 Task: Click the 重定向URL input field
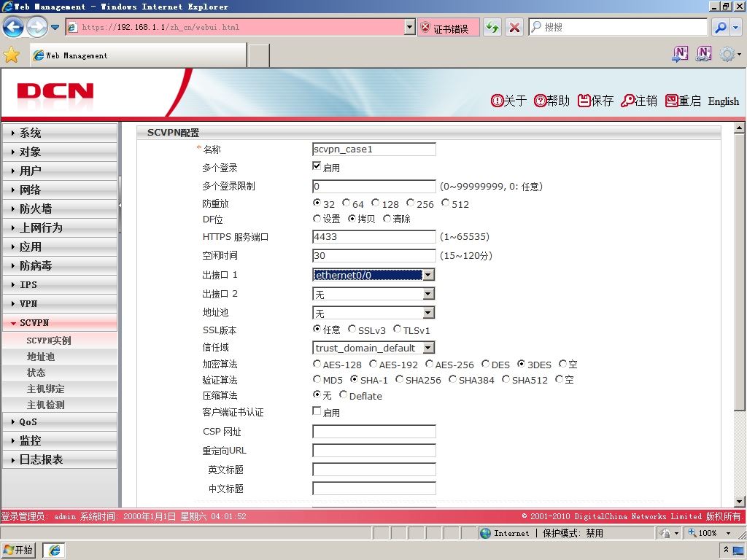(x=374, y=451)
